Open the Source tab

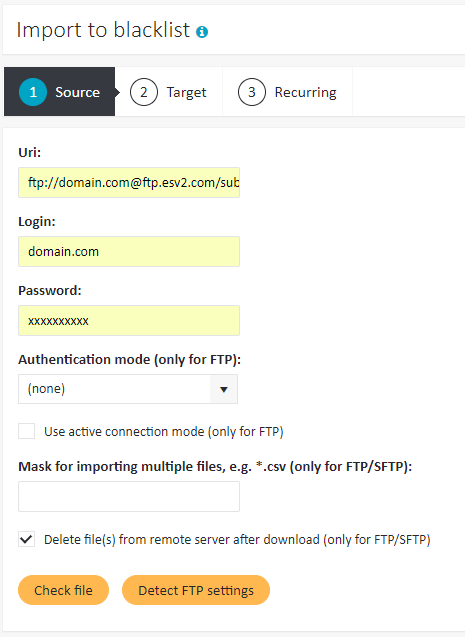(60, 92)
